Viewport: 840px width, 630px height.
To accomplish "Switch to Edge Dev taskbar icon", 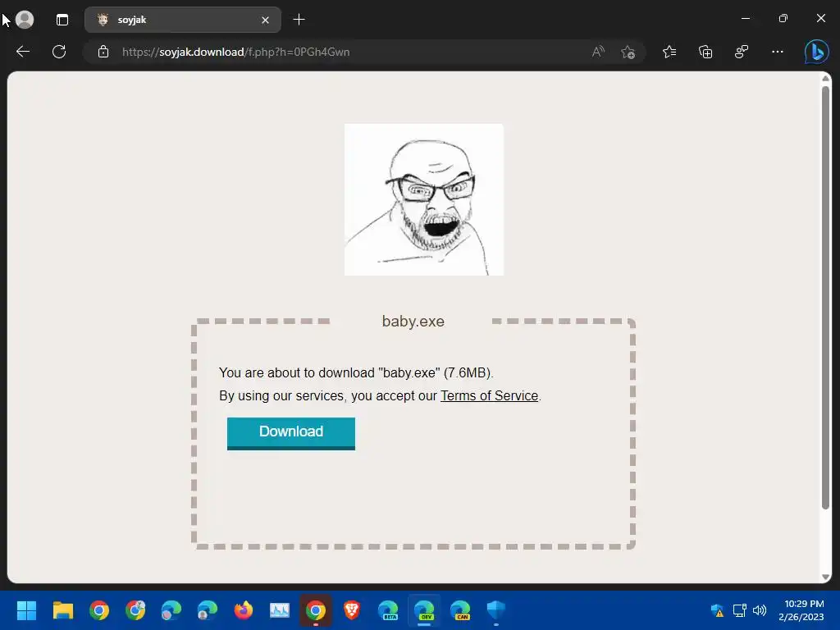I will coord(424,610).
